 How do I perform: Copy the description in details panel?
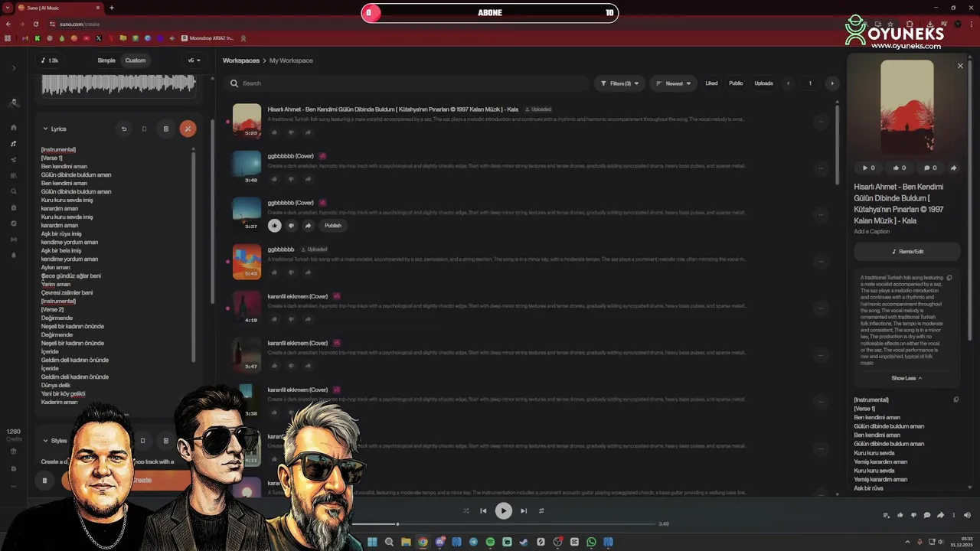[x=949, y=278]
